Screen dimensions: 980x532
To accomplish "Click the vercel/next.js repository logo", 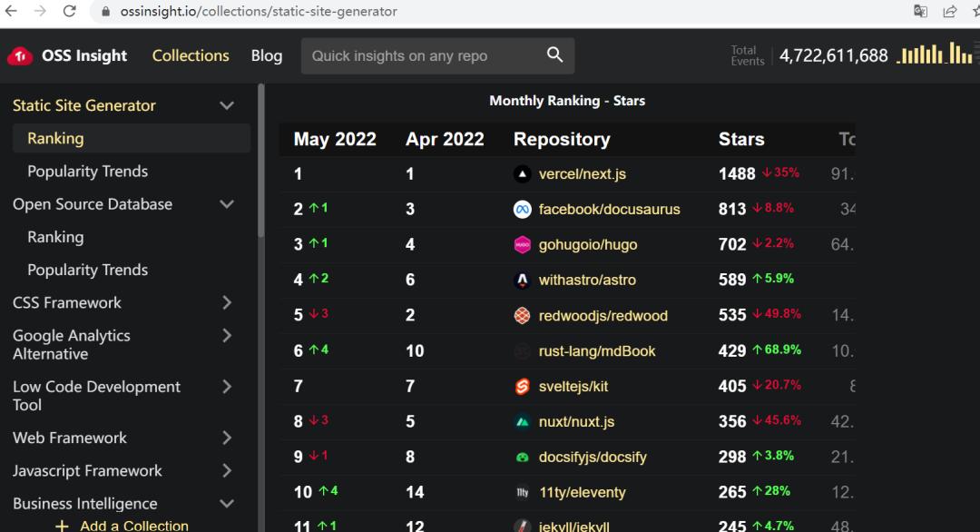I will [x=522, y=173].
